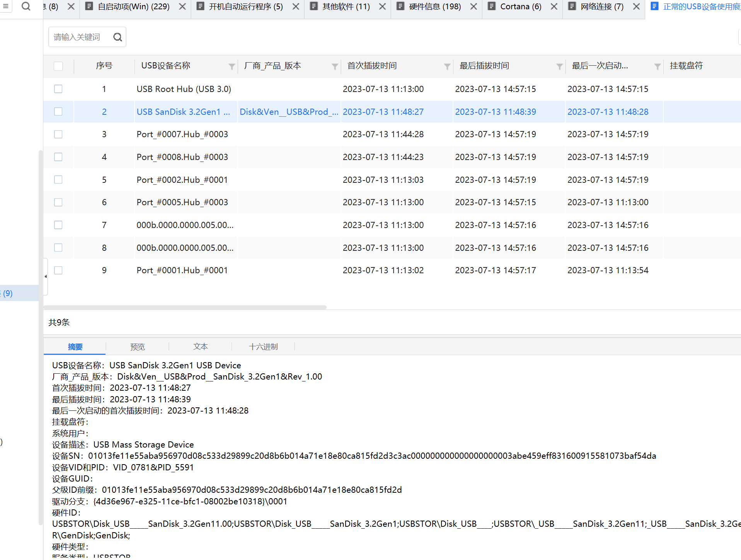Check the box for USB Root Hub row
This screenshot has height=560, width=741.
[58, 89]
